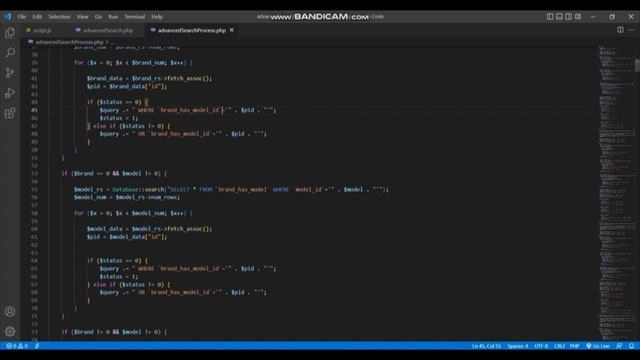The image size is (640, 360).
Task: Open the Selection menu
Action: tap(59, 17)
